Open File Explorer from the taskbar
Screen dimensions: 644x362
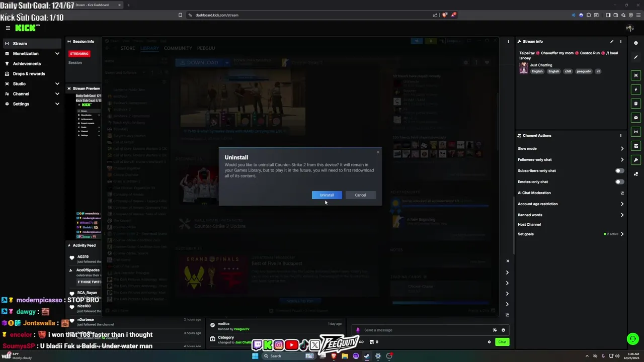[345, 356]
